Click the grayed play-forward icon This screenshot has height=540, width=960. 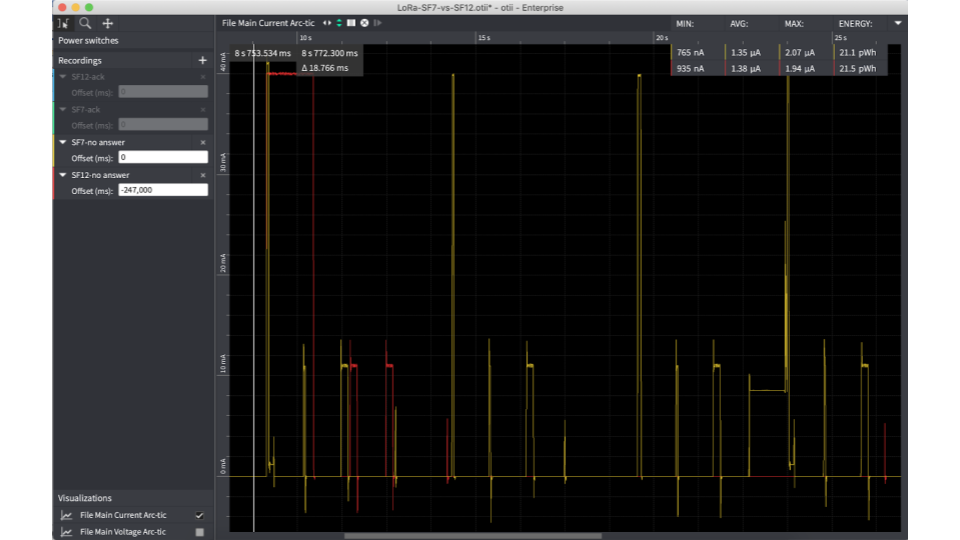(377, 23)
